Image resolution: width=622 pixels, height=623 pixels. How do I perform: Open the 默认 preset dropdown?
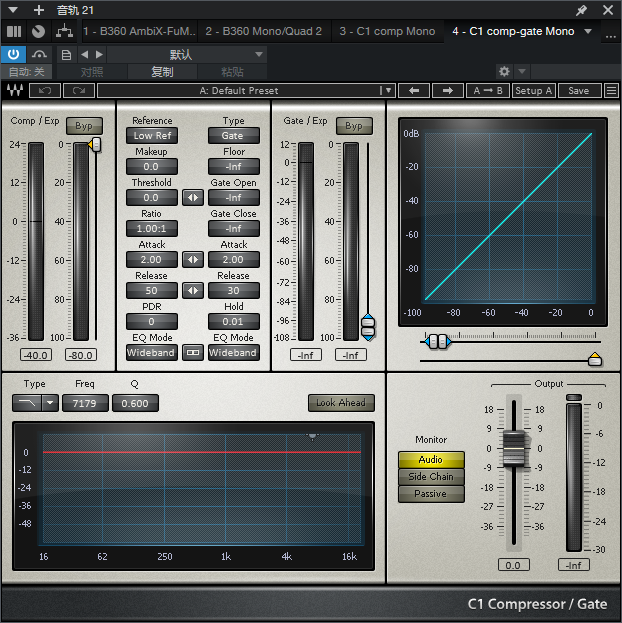coord(186,54)
